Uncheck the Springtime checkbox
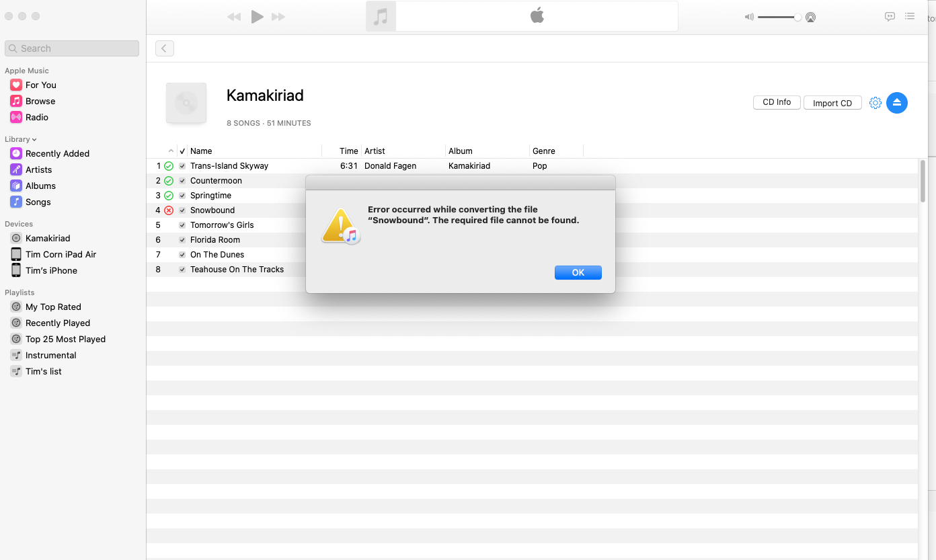 point(182,196)
